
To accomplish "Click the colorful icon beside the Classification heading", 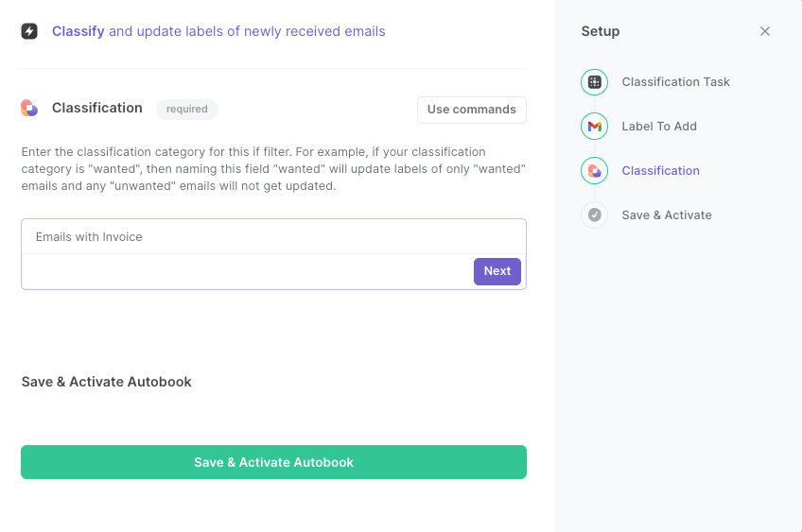I will click(x=29, y=108).
